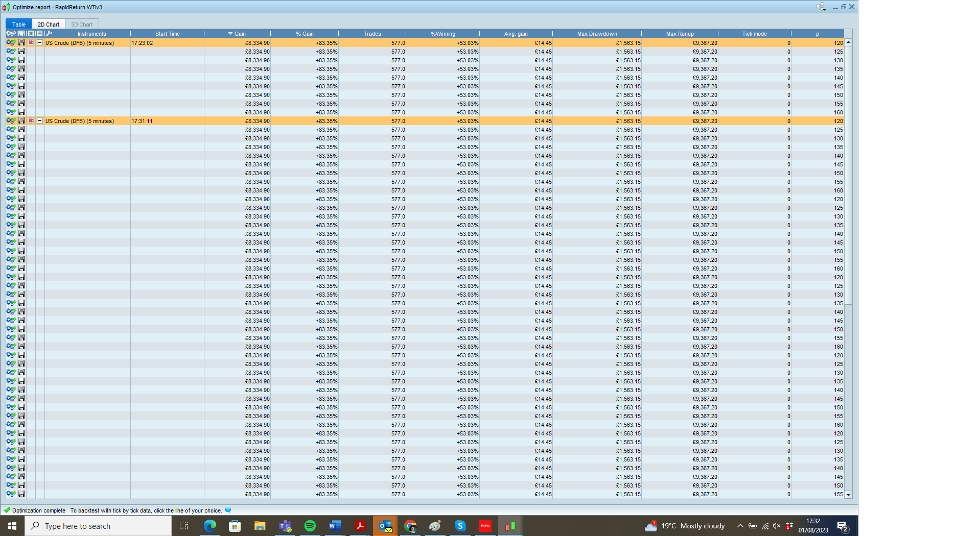Click floppy icon for p 135 in 17:23:02 group
Viewport: 980px width, 536px height.
click(x=21, y=69)
